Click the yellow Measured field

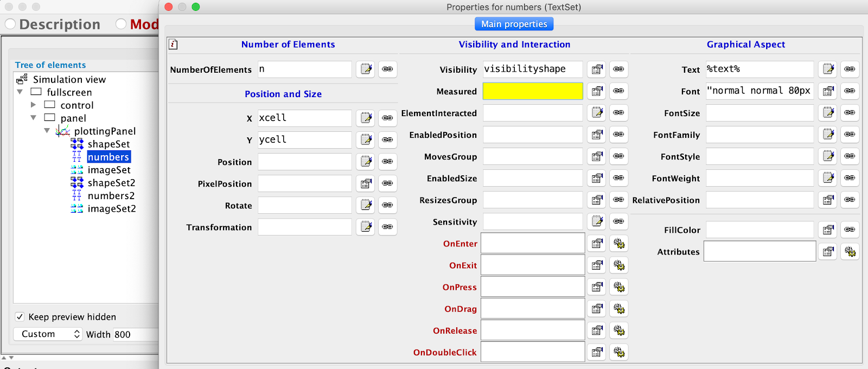click(x=532, y=91)
